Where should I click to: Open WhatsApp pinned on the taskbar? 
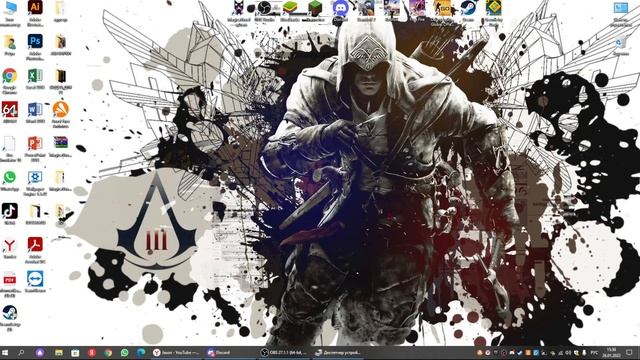click(124, 352)
